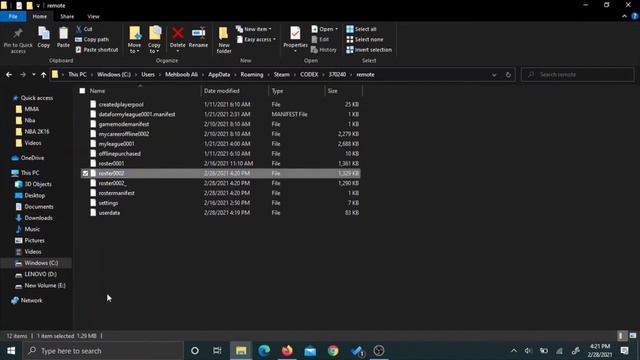Open Quick access in the sidebar
This screenshot has width=640, height=360.
pyautogui.click(x=37, y=98)
